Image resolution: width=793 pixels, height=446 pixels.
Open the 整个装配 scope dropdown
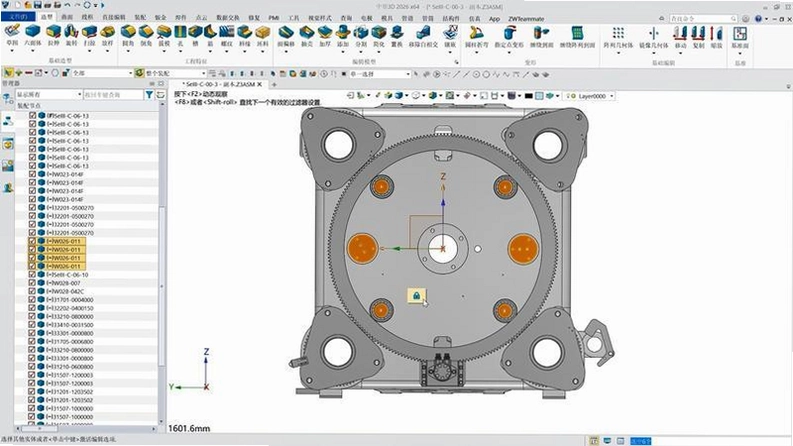click(204, 73)
